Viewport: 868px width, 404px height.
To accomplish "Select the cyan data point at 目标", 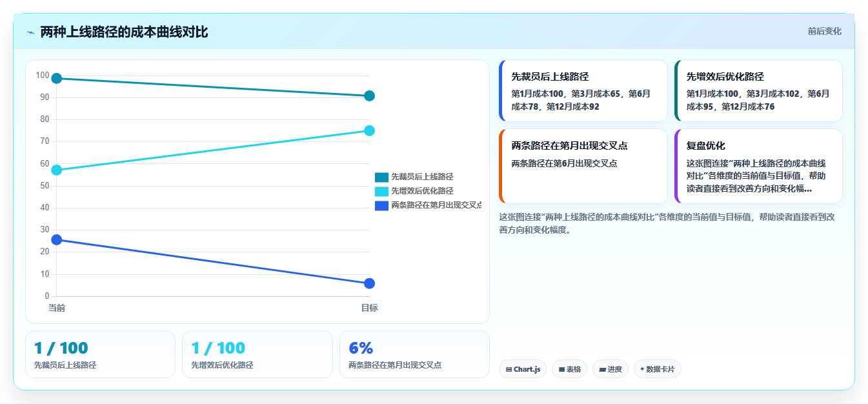I will (x=369, y=130).
